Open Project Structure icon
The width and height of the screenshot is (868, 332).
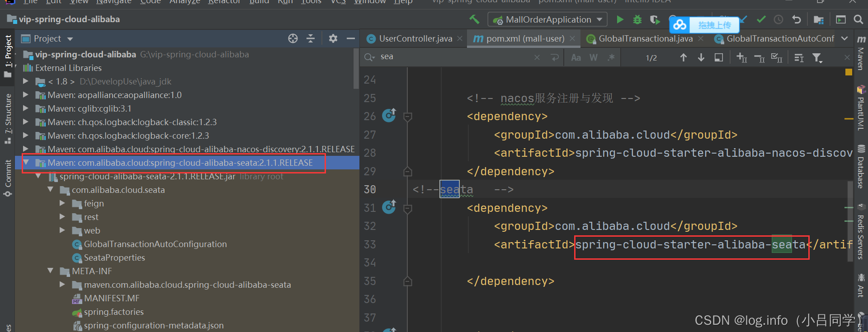click(818, 19)
